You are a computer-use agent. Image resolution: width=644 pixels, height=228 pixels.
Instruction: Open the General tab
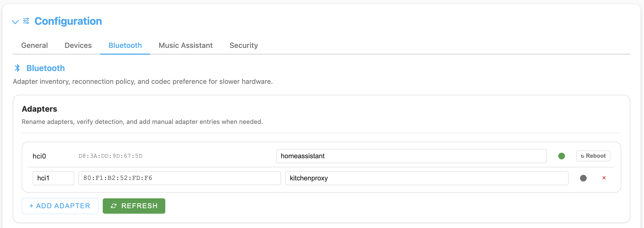34,45
